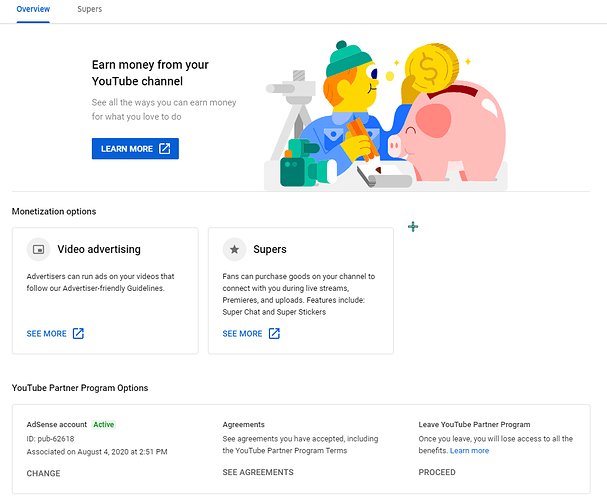
Task: Click the external-link icon on the Supers card
Action: coord(274,334)
